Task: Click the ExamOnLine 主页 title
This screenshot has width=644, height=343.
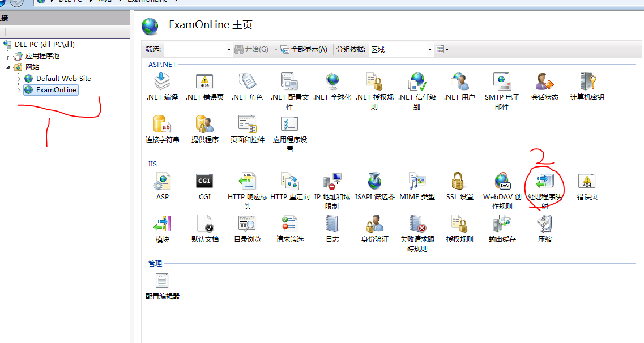Action: 211,25
